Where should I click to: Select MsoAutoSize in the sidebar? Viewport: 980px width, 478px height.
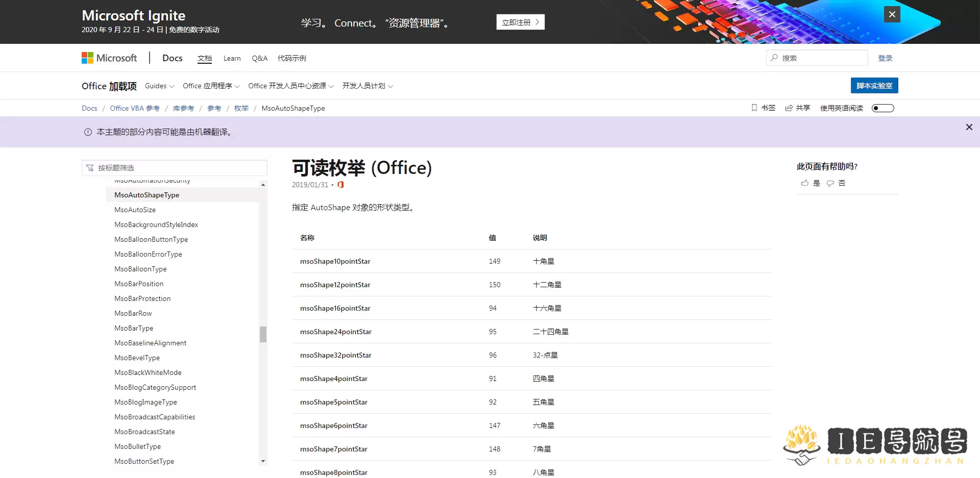135,210
